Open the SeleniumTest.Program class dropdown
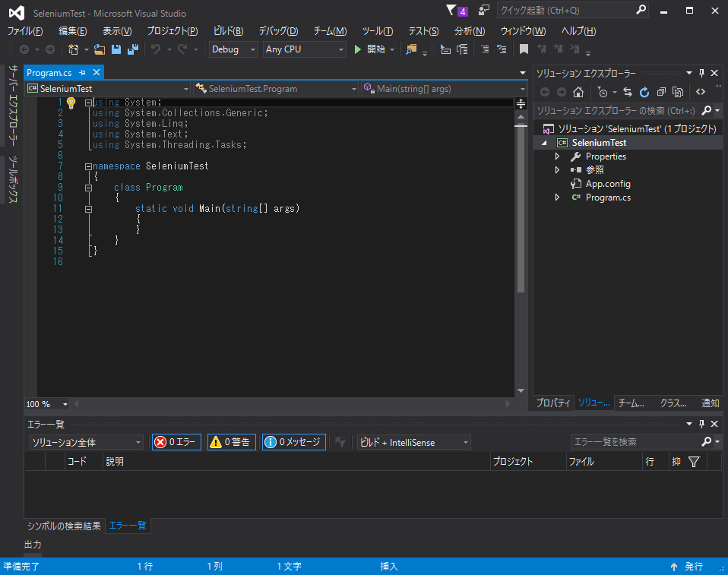 [276, 89]
